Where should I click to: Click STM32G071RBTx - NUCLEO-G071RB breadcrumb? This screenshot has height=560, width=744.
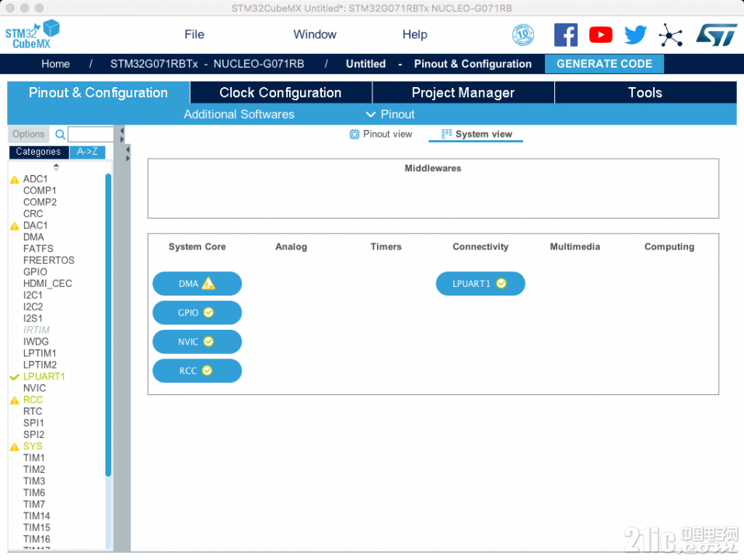(208, 64)
